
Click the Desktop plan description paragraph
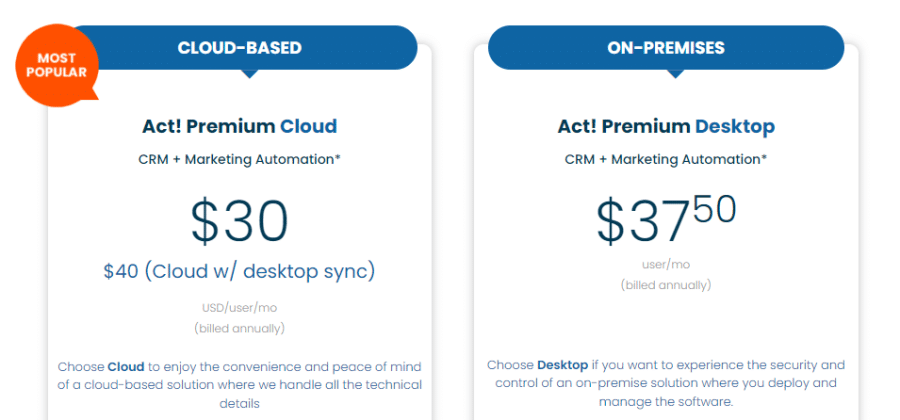pos(666,383)
